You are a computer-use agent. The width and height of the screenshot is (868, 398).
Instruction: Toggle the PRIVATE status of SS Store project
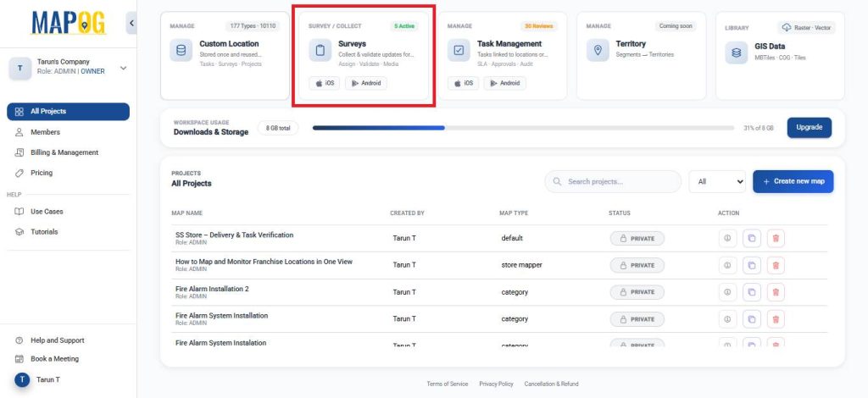coord(637,239)
